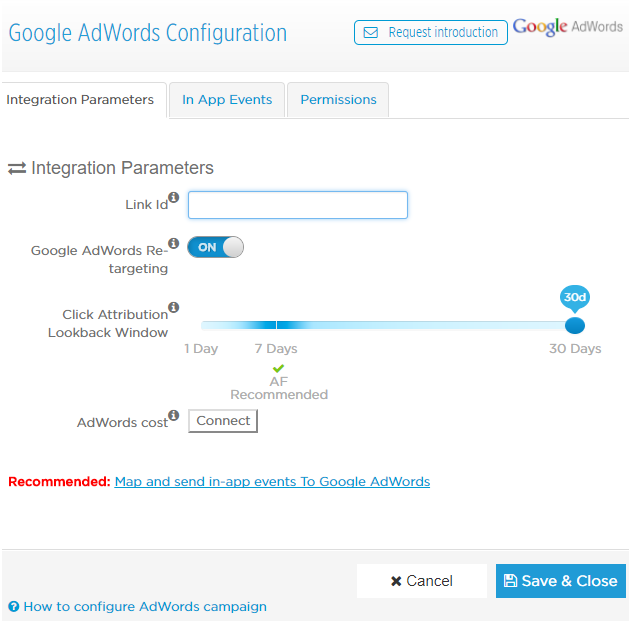Save & Close the configuration
The height and width of the screenshot is (621, 629).
point(561,581)
